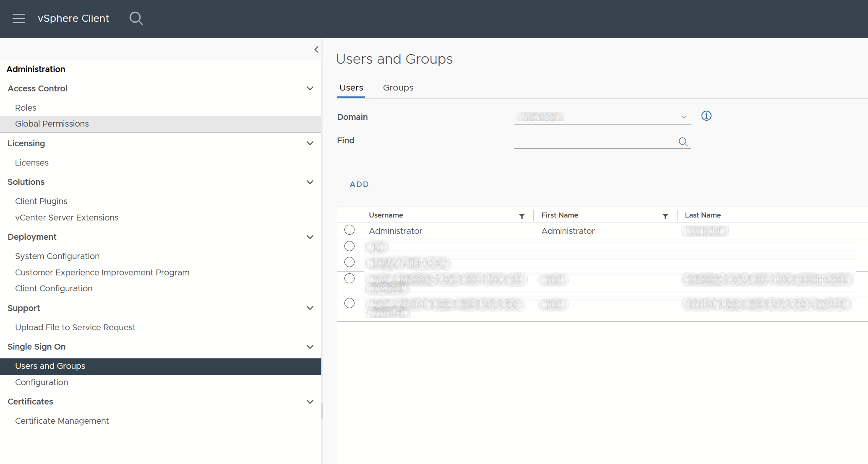The image size is (868, 464).
Task: Open the Licenses page
Action: 31,163
